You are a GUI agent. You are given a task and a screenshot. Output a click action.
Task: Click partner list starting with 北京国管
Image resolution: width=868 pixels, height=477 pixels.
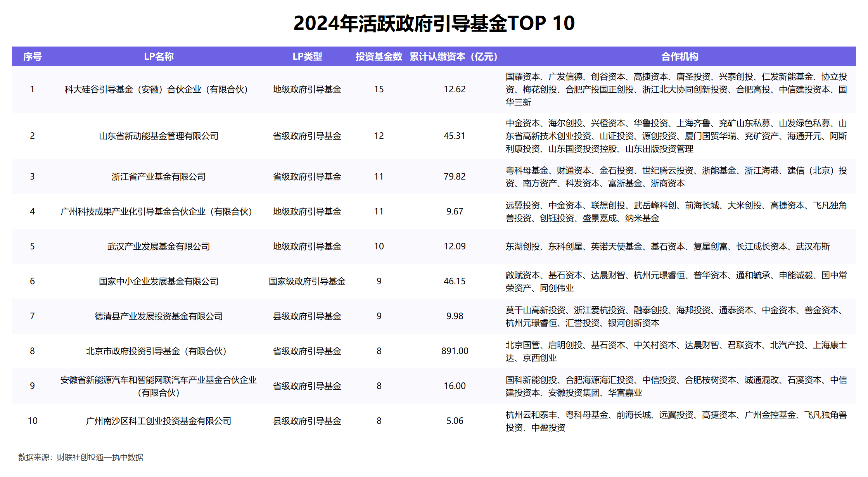pos(676,351)
